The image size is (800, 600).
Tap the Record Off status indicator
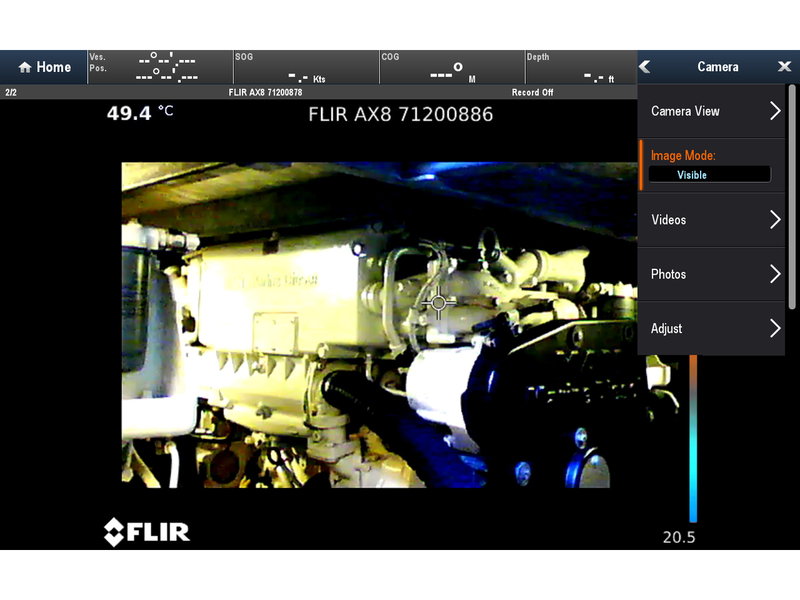pos(532,92)
